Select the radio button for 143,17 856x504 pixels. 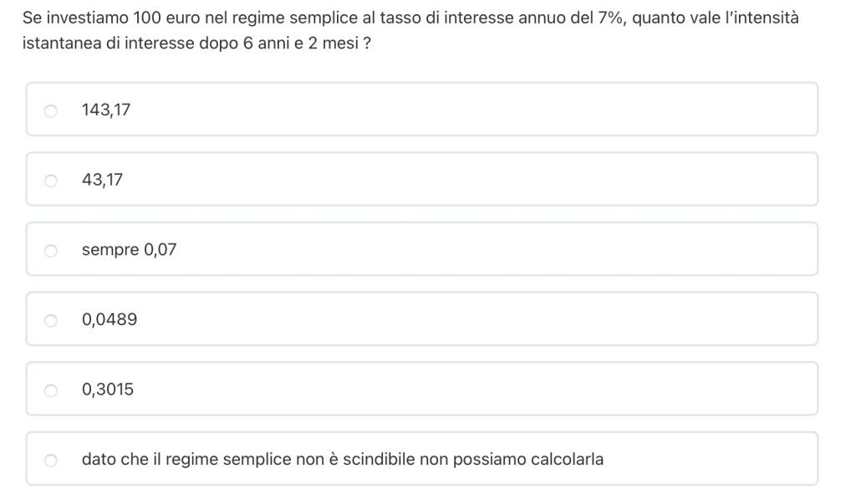(x=51, y=110)
